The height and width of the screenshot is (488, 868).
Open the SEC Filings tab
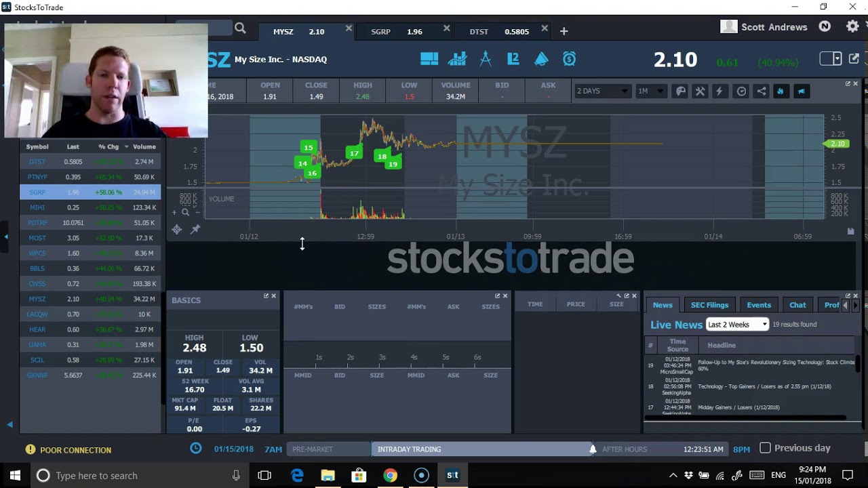click(709, 305)
